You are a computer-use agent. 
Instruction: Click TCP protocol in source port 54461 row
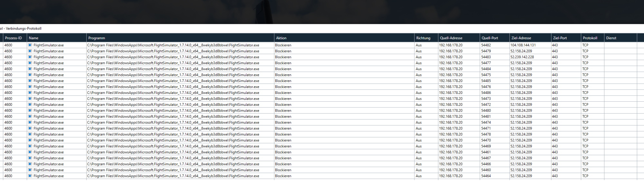click(x=585, y=152)
